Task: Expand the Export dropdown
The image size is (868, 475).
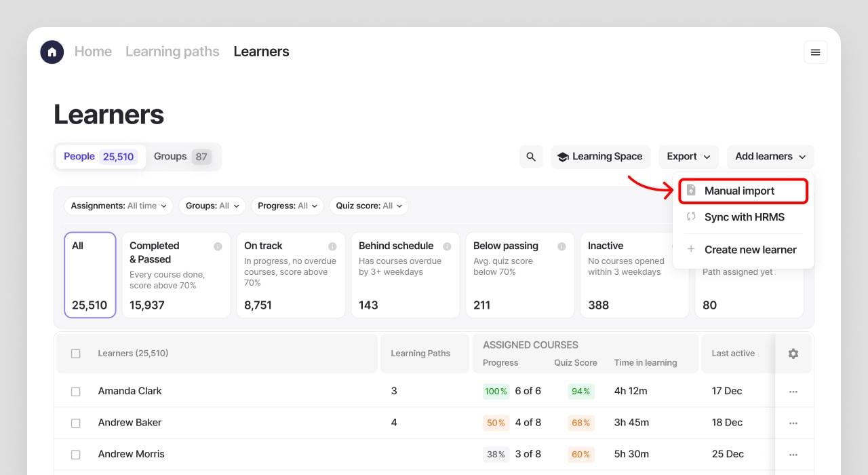Action: point(688,157)
